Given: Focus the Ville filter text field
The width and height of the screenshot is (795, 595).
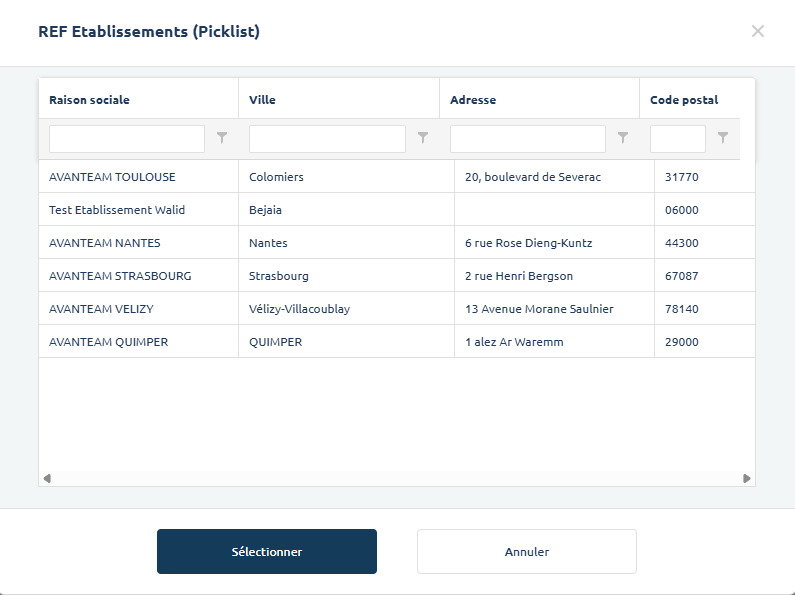Looking at the screenshot, I should pyautogui.click(x=327, y=139).
